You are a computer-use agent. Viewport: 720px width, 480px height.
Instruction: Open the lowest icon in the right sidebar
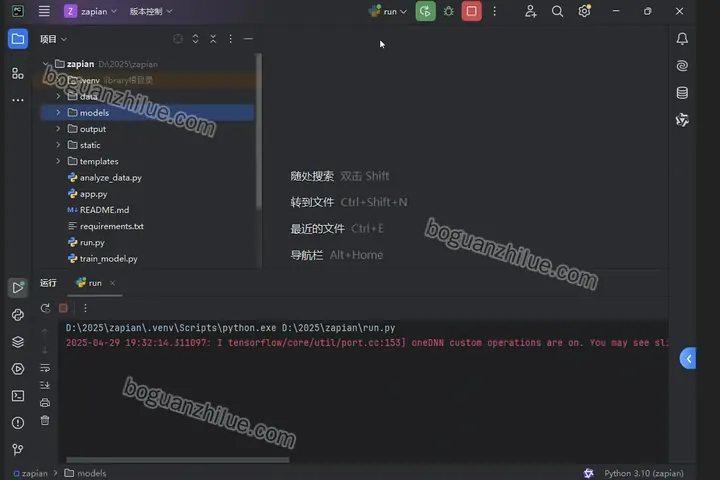[x=682, y=120]
